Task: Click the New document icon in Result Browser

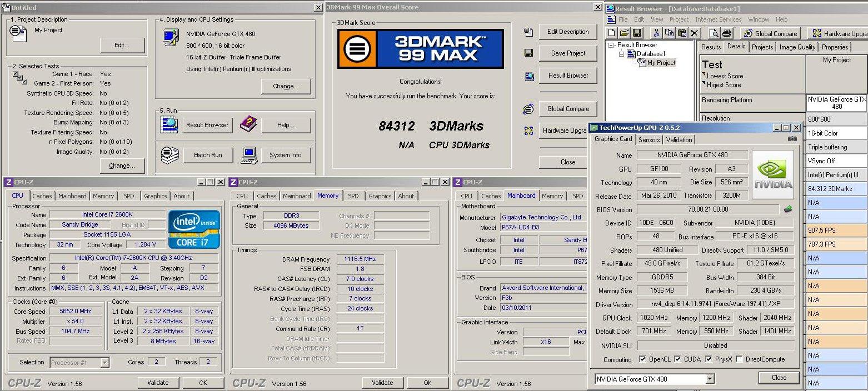Action: [612, 33]
